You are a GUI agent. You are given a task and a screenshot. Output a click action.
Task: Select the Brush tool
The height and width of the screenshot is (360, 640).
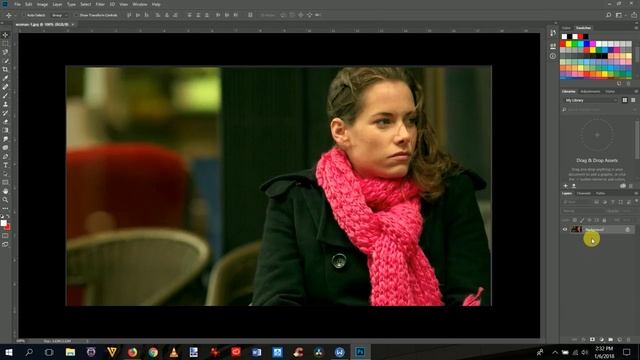5,96
